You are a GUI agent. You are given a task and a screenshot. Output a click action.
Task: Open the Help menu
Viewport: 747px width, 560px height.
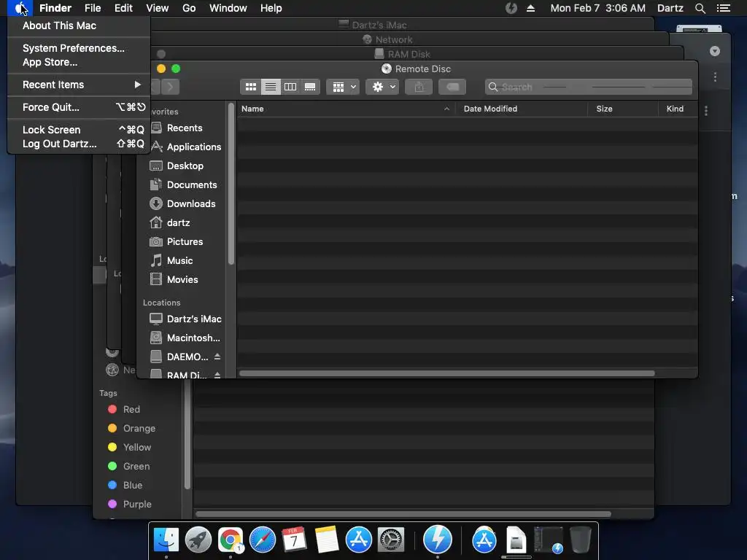pyautogui.click(x=271, y=8)
